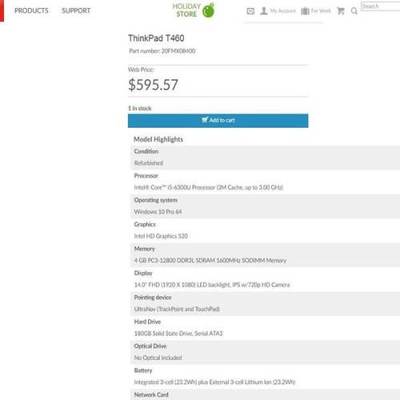Click the For Work briefcase icon

305,11
